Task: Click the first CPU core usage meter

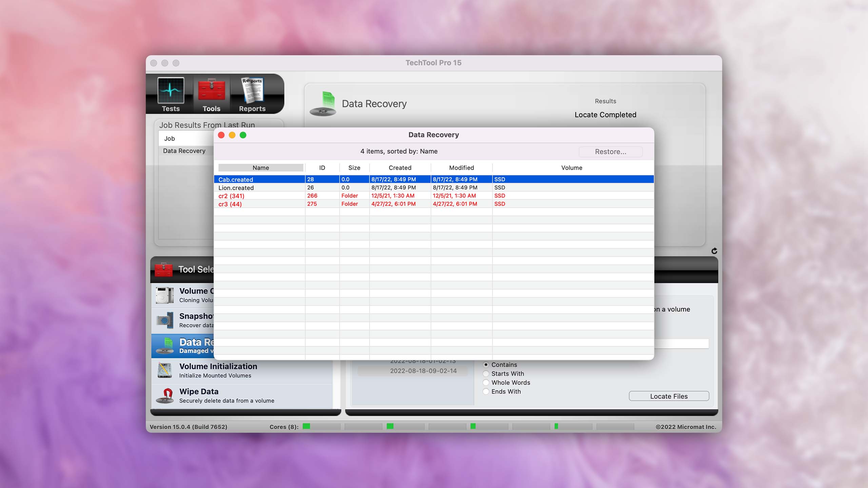Action: pyautogui.click(x=321, y=426)
